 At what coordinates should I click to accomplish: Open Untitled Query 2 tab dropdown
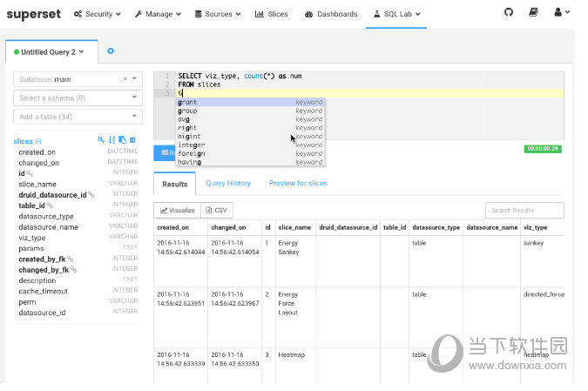(82, 51)
